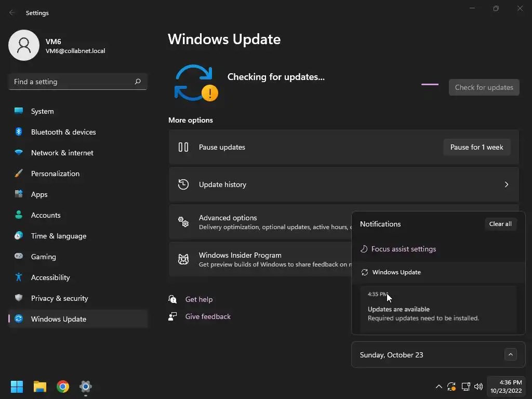The height and width of the screenshot is (399, 532).
Task: Click the large update status sync icon
Action: [x=196, y=83]
